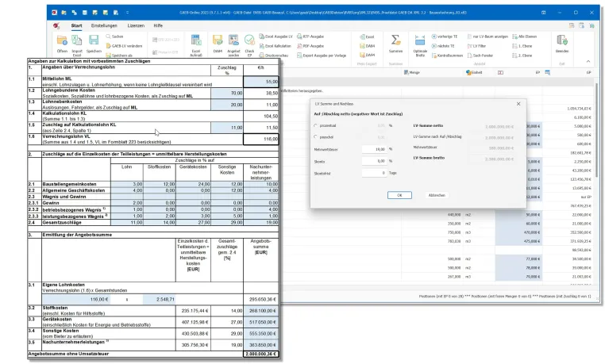Click the restore layout icon in title bar
The height and width of the screenshot is (364, 605).
[x=543, y=13]
